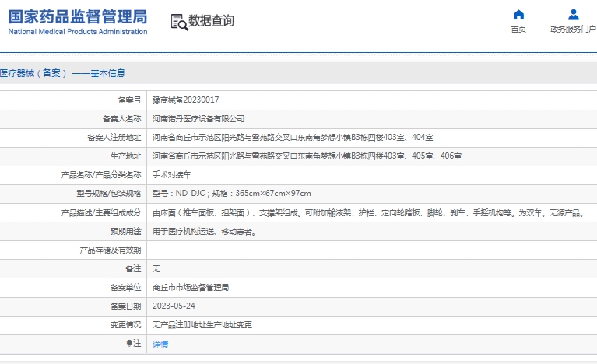The width and height of the screenshot is (597, 364).
Task: Click the product description starting 由床面
Action: [x=369, y=213]
